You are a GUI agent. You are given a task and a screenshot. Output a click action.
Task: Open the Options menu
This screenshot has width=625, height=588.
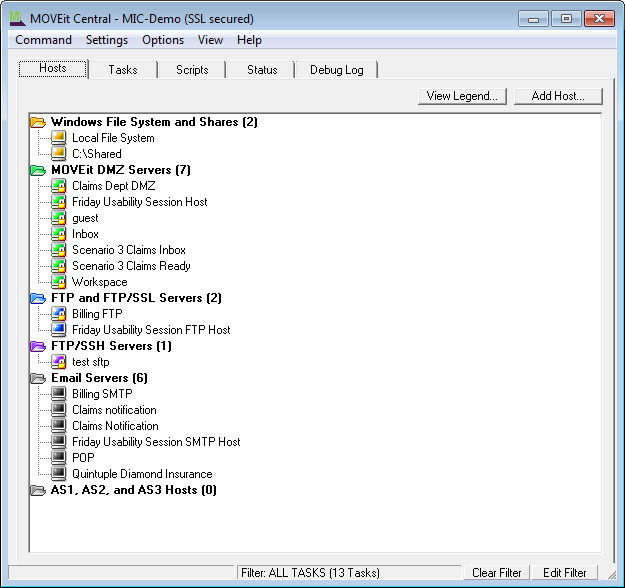[163, 40]
